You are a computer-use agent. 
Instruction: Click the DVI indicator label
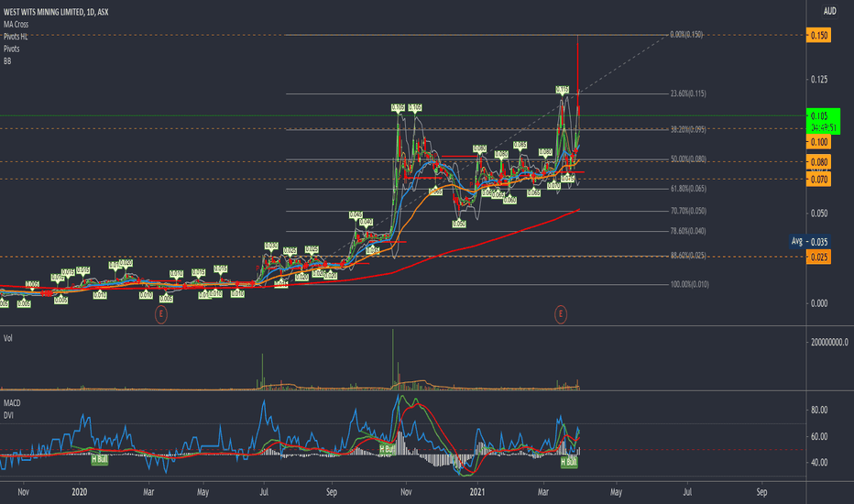tap(8, 415)
